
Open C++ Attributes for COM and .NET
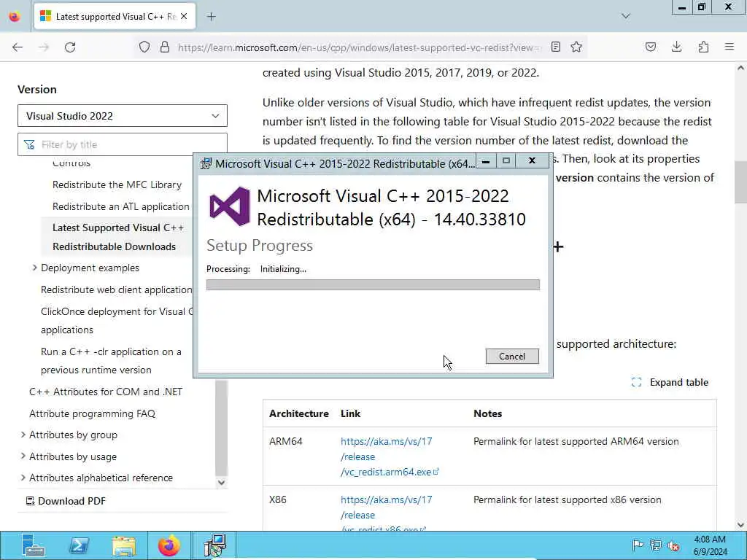click(106, 392)
